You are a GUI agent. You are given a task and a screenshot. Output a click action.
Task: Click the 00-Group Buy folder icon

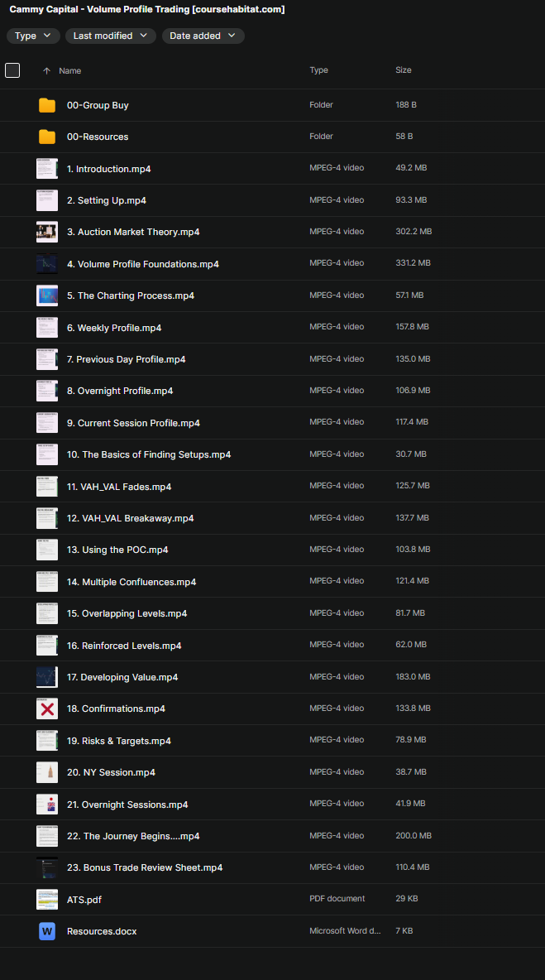click(47, 105)
